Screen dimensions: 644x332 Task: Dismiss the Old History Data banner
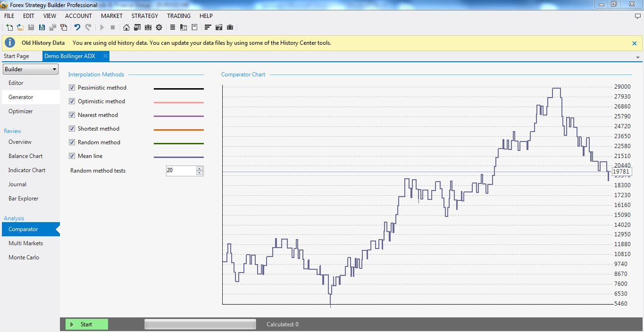click(635, 43)
